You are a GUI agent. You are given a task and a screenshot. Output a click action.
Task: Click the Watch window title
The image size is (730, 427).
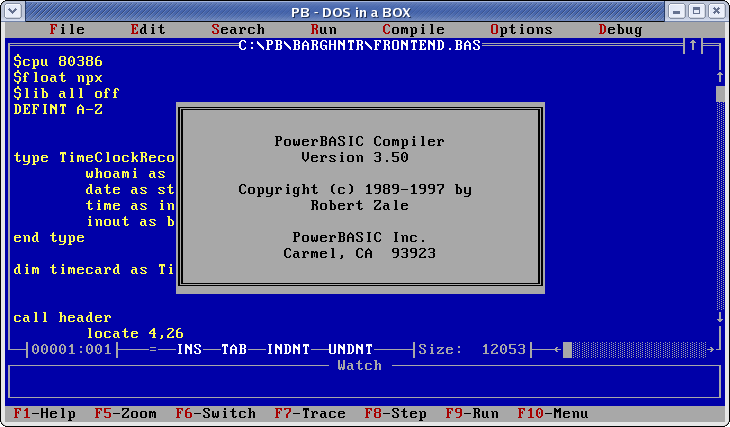coord(359,366)
